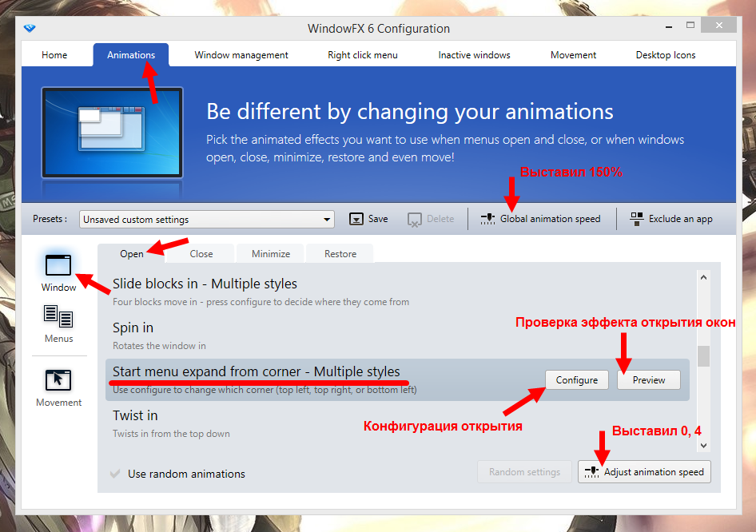This screenshot has height=532, width=756.
Task: Click the Delete preset button
Action: 431,218
